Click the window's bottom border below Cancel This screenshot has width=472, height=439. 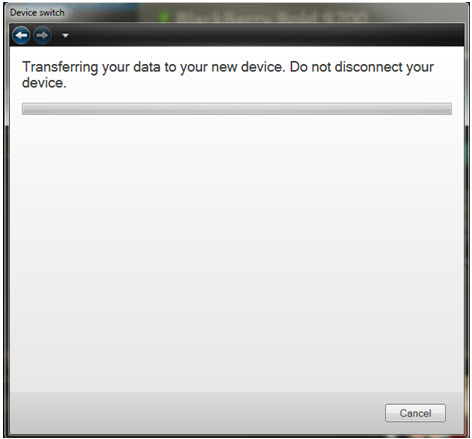[415, 435]
